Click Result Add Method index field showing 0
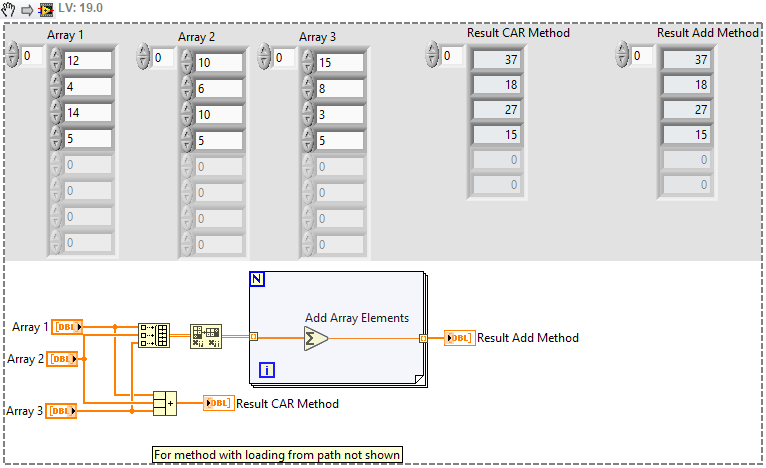 pyautogui.click(x=642, y=55)
